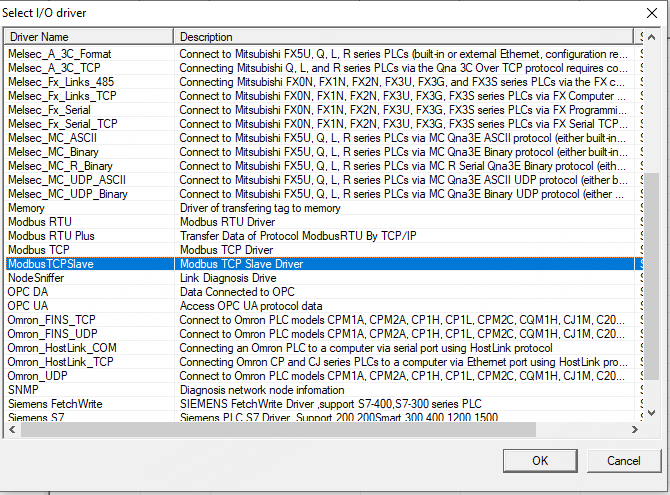The width and height of the screenshot is (670, 495).
Task: Select OPC UA driver
Action: tap(28, 306)
